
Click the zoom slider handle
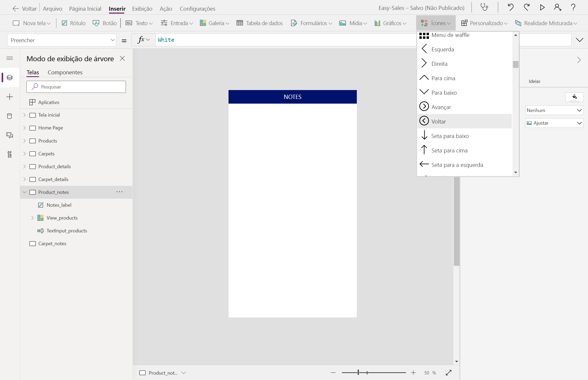tap(358, 373)
